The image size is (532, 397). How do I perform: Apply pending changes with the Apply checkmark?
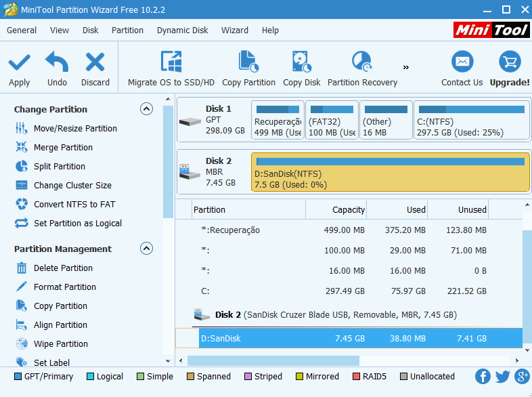(x=20, y=69)
